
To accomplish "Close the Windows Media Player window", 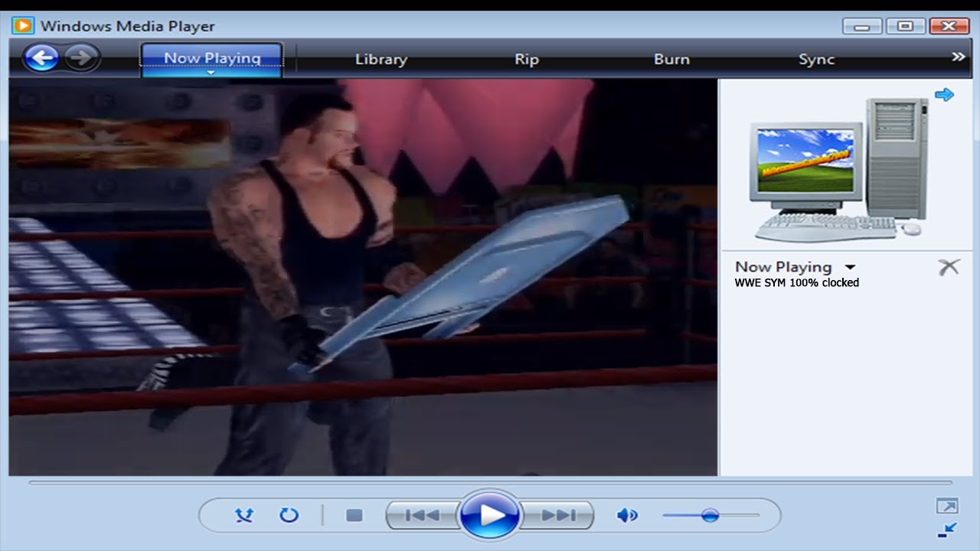I will click(x=949, y=26).
